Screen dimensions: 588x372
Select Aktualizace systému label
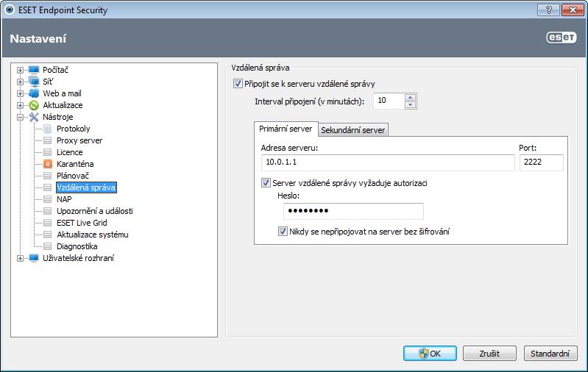(x=93, y=235)
